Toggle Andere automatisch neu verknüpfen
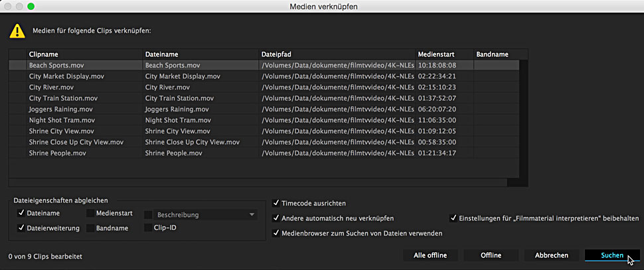This screenshot has width=644, height=270. [x=276, y=218]
